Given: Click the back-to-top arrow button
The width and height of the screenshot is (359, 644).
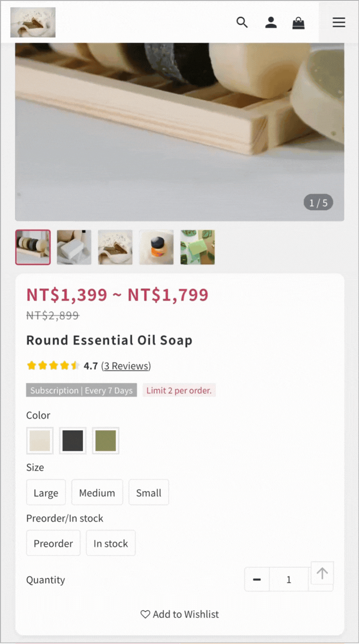Looking at the screenshot, I should 322,573.
